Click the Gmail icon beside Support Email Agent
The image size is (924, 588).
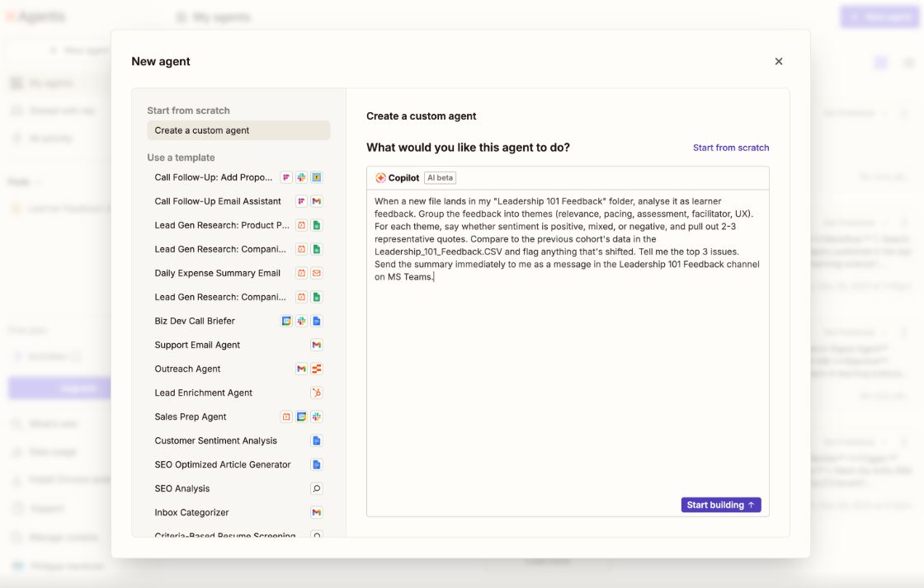coord(317,345)
